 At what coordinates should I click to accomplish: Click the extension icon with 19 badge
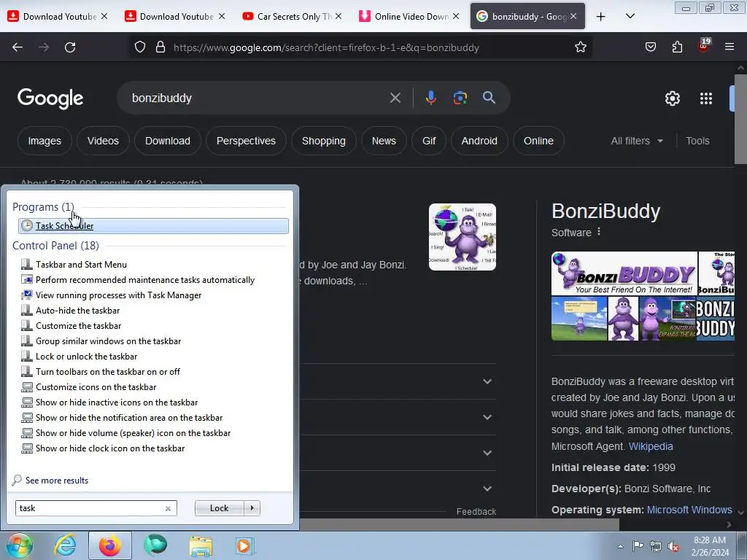pyautogui.click(x=704, y=46)
